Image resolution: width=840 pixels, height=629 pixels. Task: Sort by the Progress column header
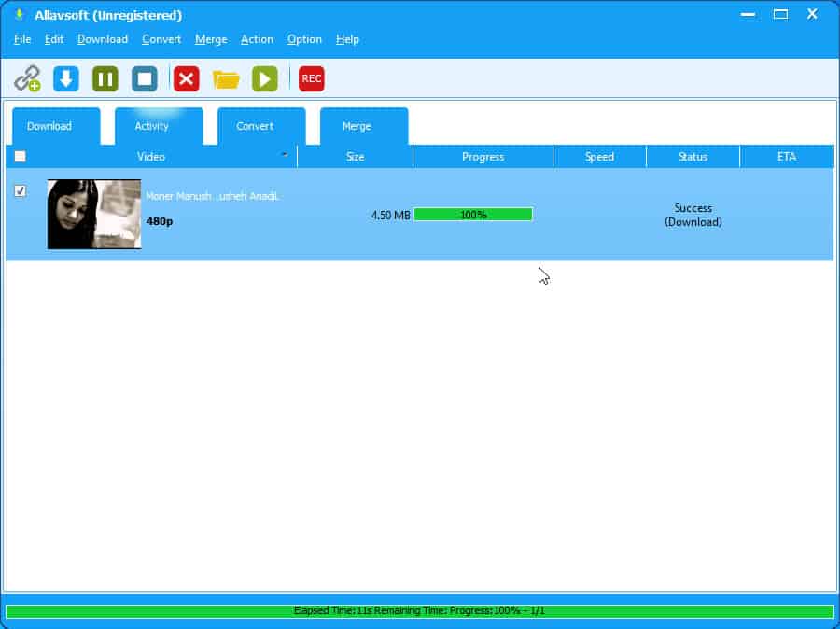[x=483, y=157]
